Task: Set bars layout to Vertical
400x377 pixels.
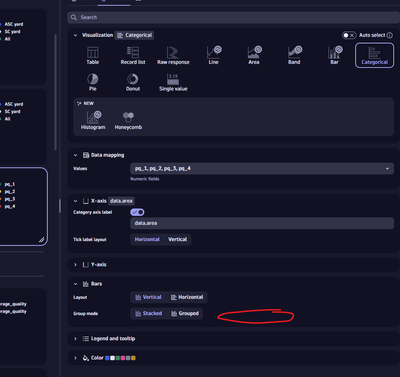Action: 148,297
